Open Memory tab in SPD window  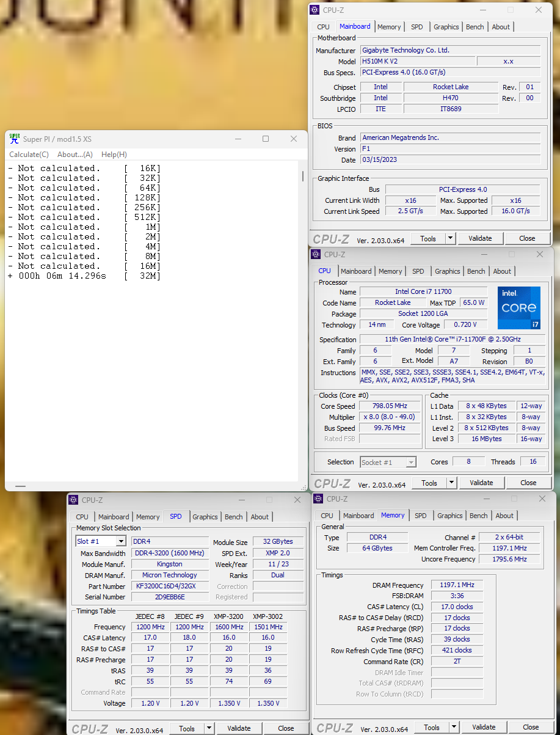click(x=148, y=517)
